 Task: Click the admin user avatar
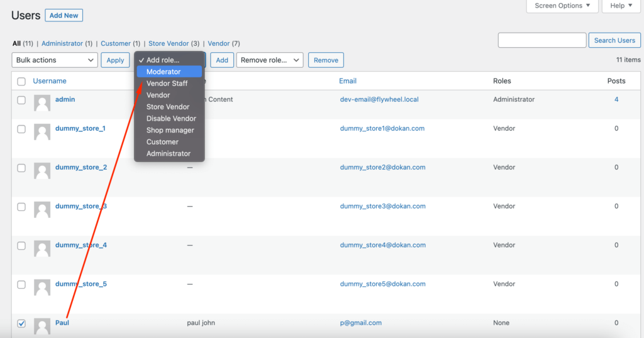(x=42, y=104)
